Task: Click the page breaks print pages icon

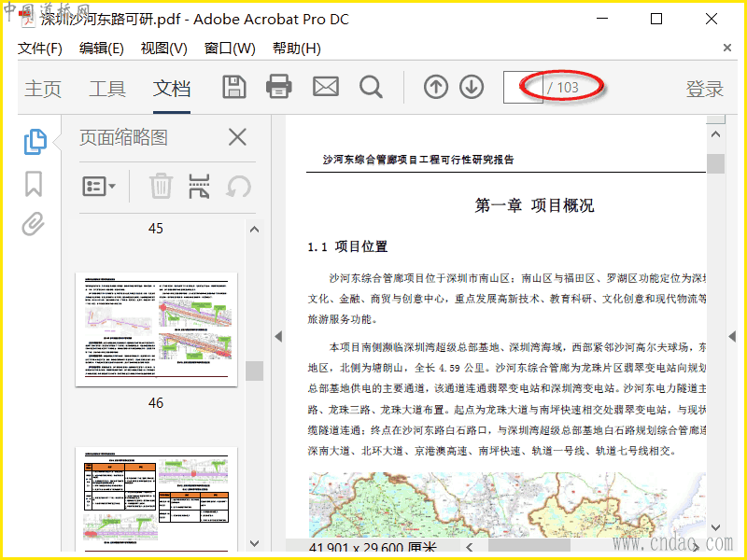Action: point(199,186)
